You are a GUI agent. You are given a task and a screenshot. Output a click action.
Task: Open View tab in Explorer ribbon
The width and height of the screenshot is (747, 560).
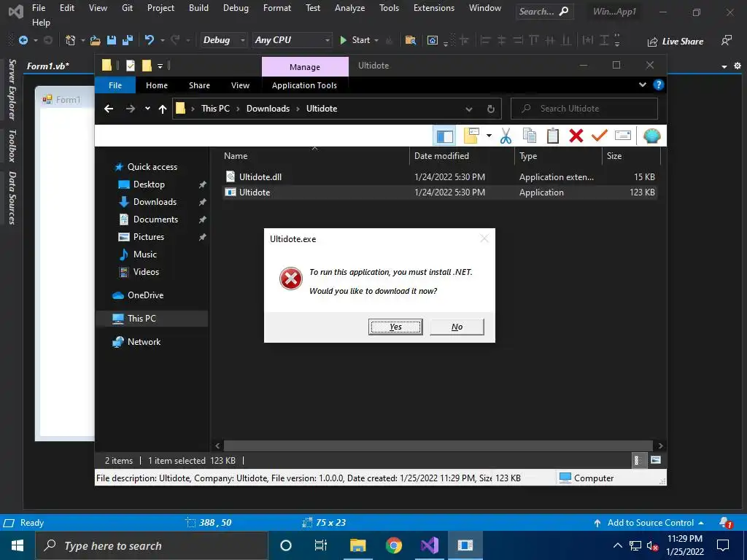[x=240, y=85]
